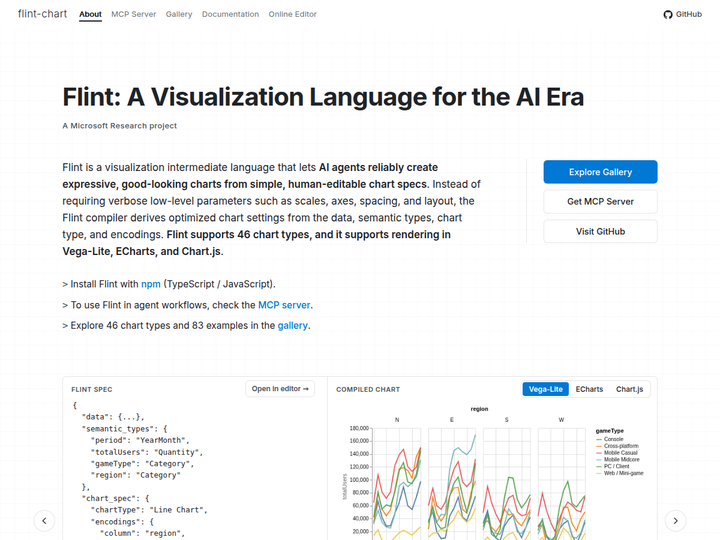Viewport: 720px width, 540px height.
Task: Follow the MCP server text link
Action: tap(284, 305)
